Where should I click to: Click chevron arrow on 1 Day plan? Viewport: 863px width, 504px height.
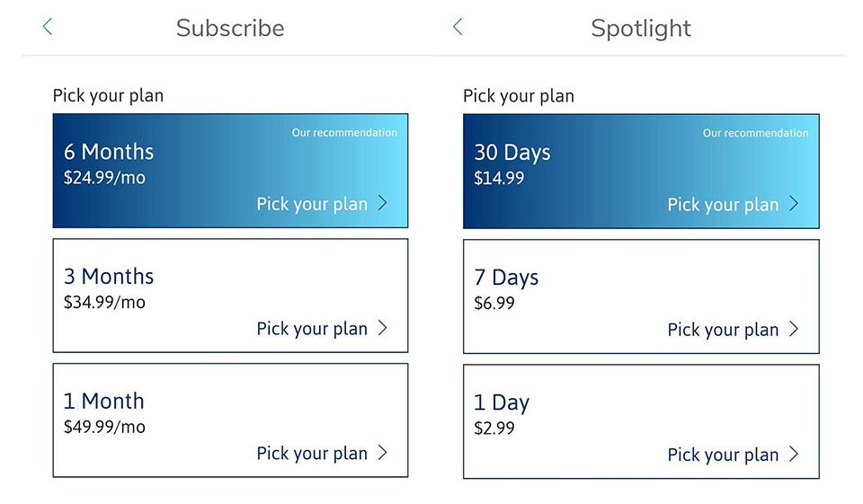[x=794, y=454]
